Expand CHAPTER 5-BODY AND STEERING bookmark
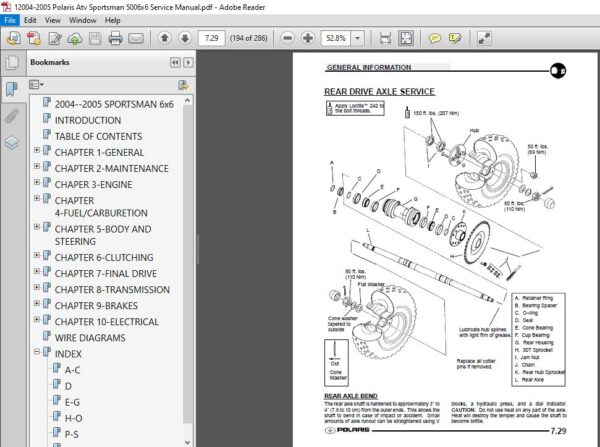Image resolution: width=600 pixels, height=447 pixels. (x=37, y=227)
